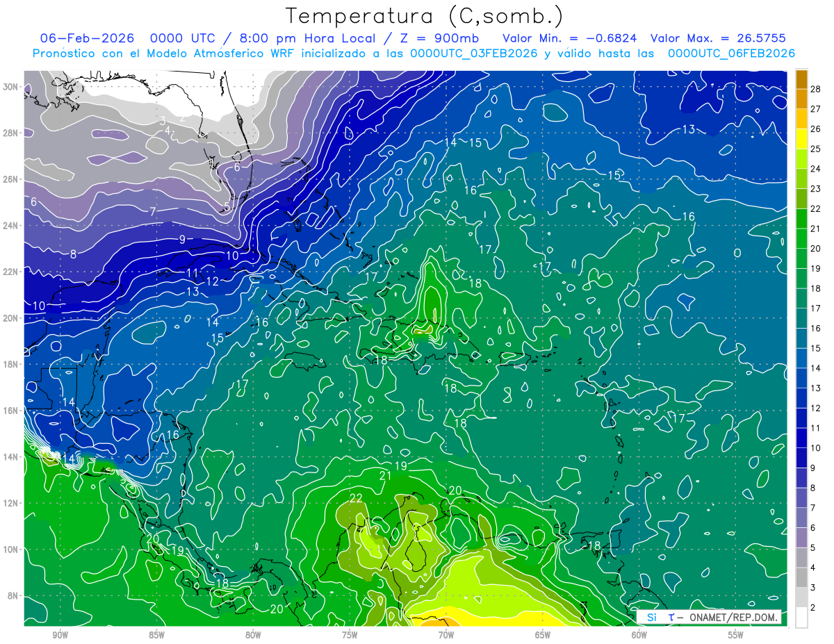Click the 30N latitude axis label
834x644 pixels.
point(11,87)
